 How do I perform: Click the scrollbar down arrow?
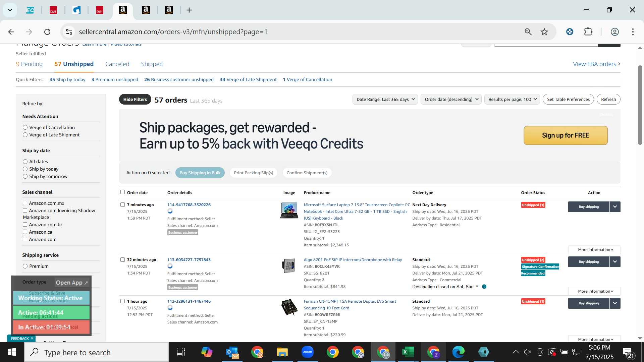640,338
